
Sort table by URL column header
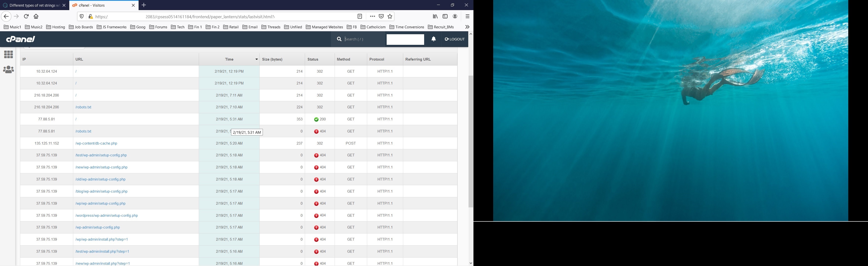(136, 59)
